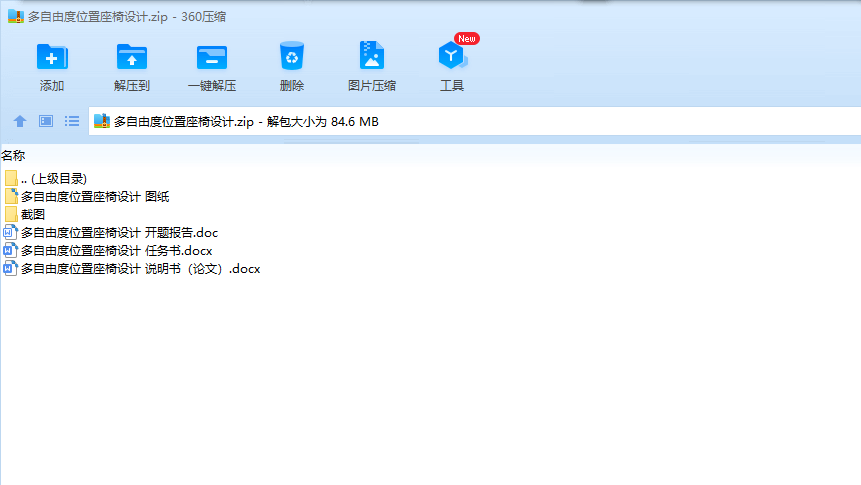
Task: Click the zip archive icon in the address bar
Action: (102, 121)
